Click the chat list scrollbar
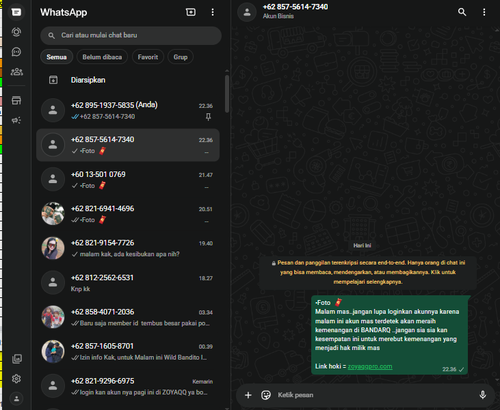Screen dimensions: 500x410 pos(227,94)
